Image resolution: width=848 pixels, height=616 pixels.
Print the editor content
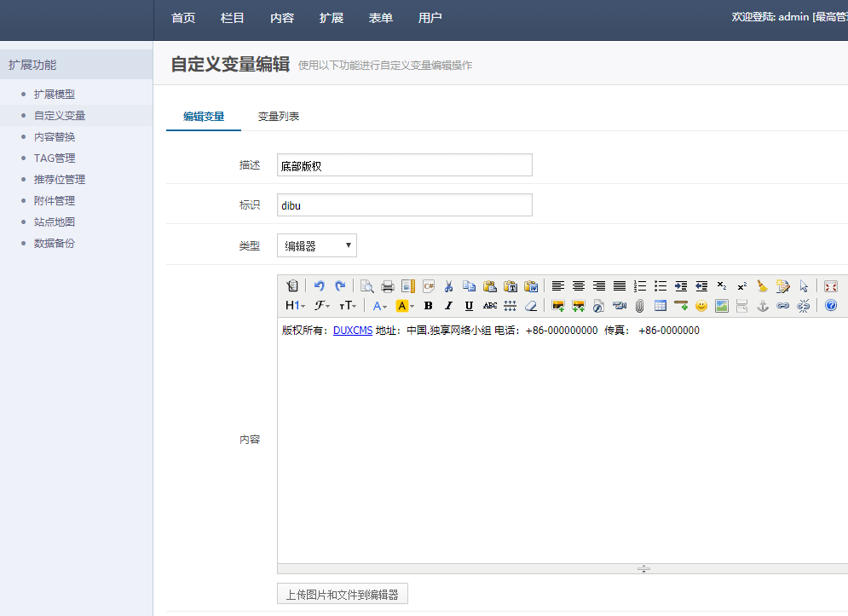tap(387, 285)
